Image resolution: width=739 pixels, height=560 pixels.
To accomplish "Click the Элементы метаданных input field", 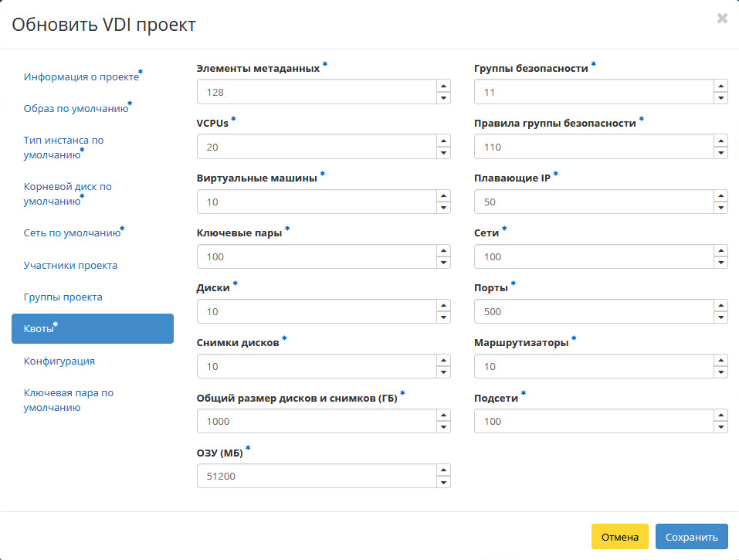I will pos(316,92).
